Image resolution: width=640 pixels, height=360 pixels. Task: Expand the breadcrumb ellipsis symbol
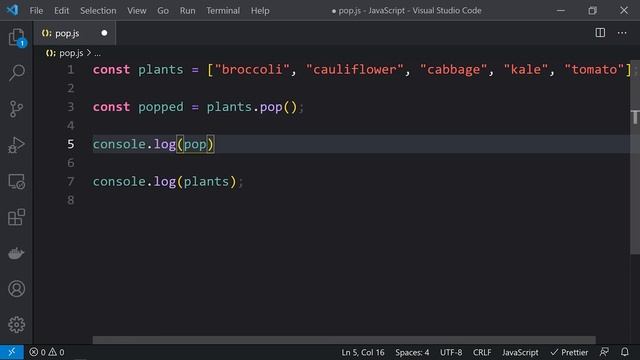pyautogui.click(x=98, y=53)
